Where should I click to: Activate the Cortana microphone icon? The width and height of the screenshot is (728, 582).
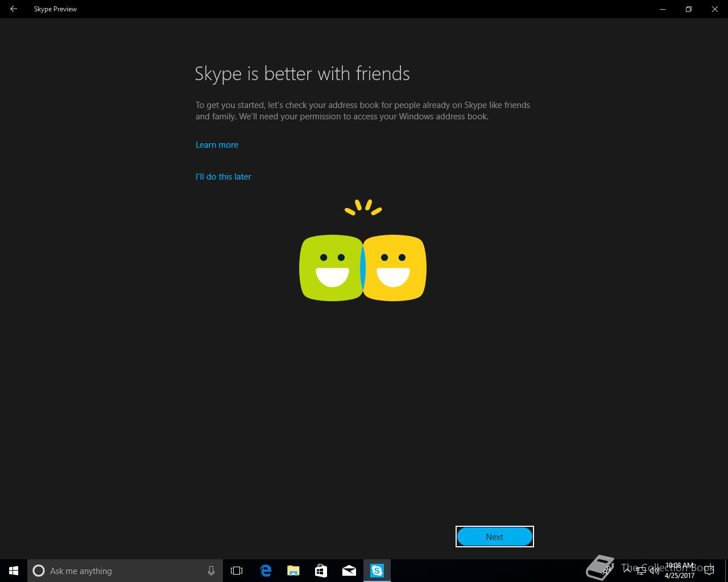(x=211, y=571)
